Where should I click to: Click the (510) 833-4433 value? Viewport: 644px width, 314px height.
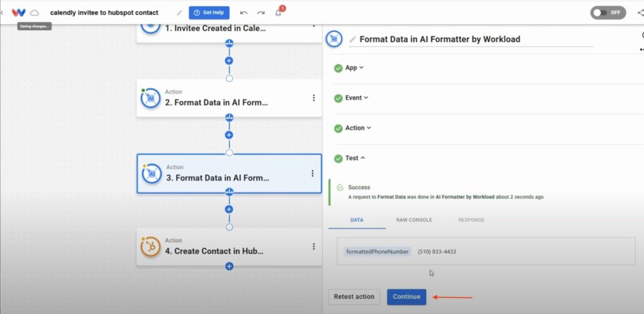437,252
